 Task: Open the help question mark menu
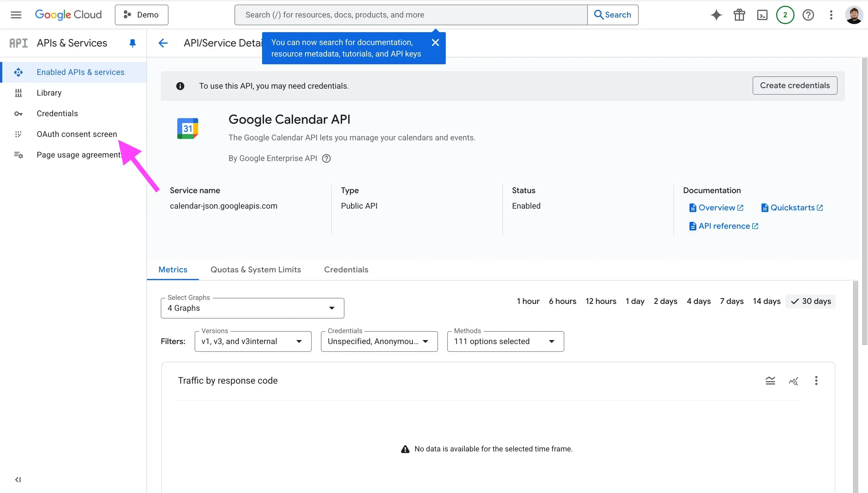point(809,15)
